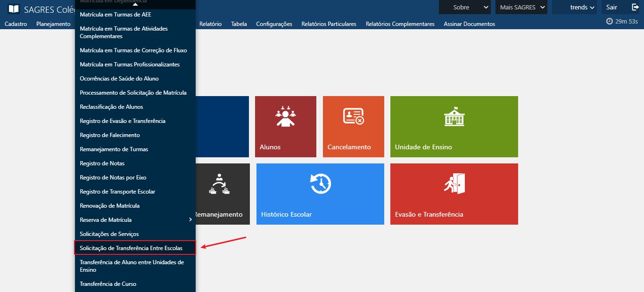
Task: Open the Relatório menu
Action: [x=210, y=24]
